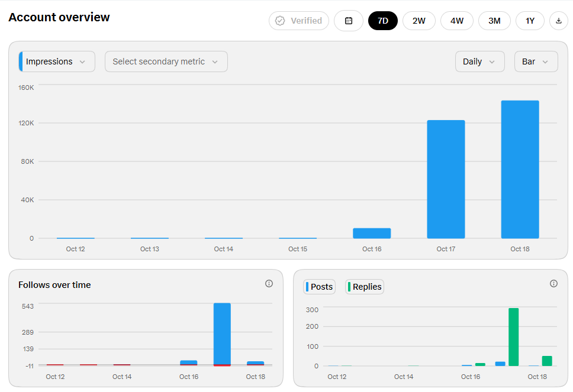
Task: Click the 300 label on replies chart
Action: [x=312, y=310]
